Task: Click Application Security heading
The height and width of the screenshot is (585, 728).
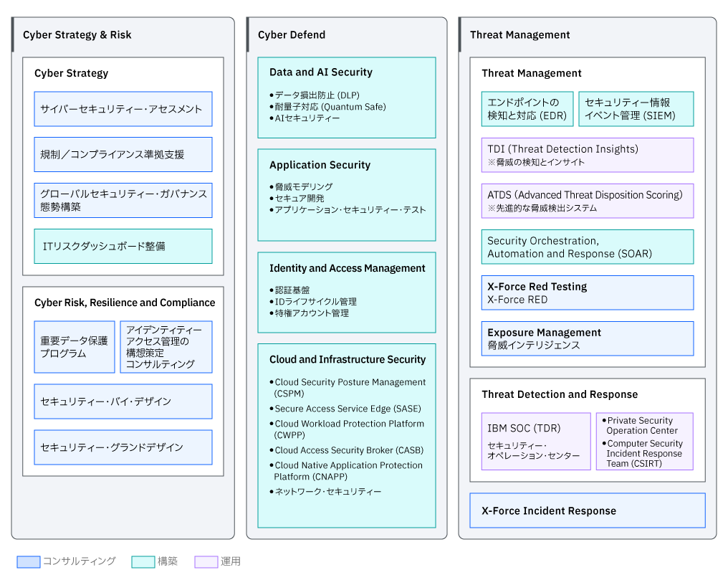Action: [320, 165]
